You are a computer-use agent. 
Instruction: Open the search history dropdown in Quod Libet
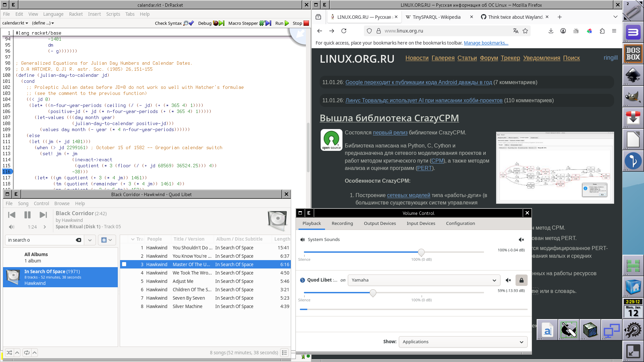90,240
